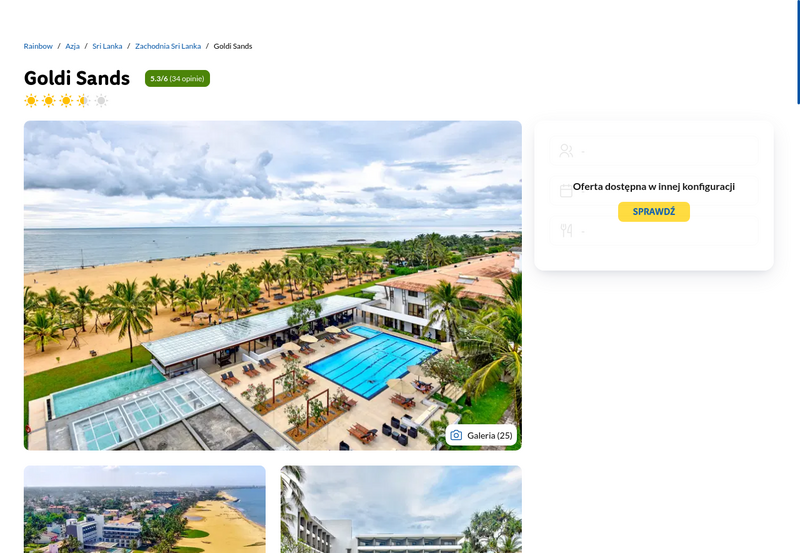Open the 5.3/6 rating reviews badge
The height and width of the screenshot is (553, 800).
pyautogui.click(x=177, y=79)
